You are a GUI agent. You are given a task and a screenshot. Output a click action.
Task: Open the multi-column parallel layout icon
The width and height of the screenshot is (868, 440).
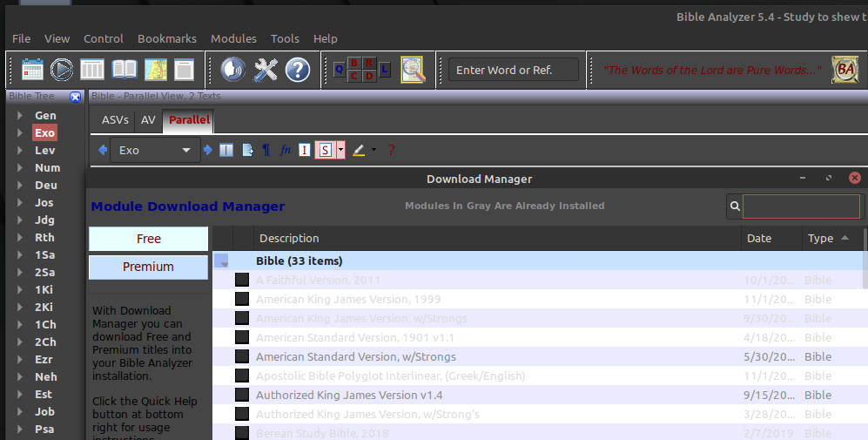[92, 70]
